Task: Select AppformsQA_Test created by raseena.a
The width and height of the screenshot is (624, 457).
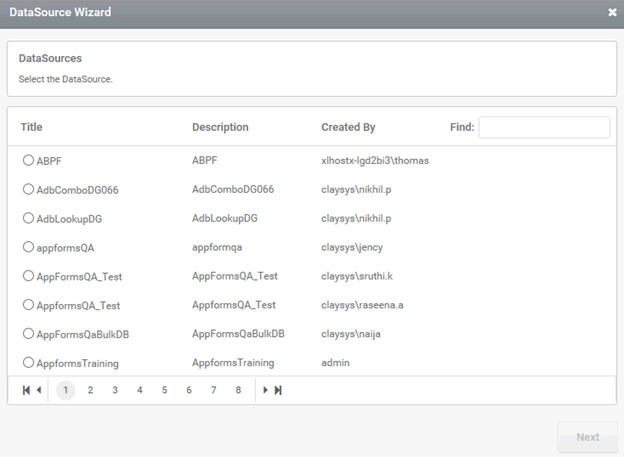Action: pyautogui.click(x=28, y=305)
